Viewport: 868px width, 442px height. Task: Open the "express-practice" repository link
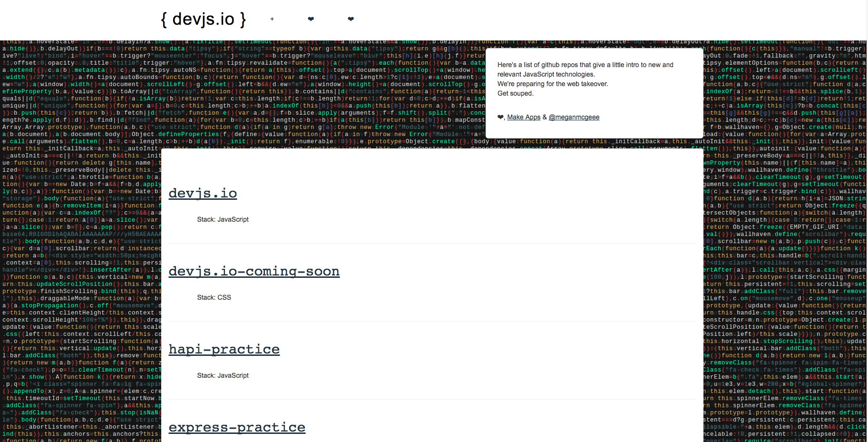click(x=237, y=427)
